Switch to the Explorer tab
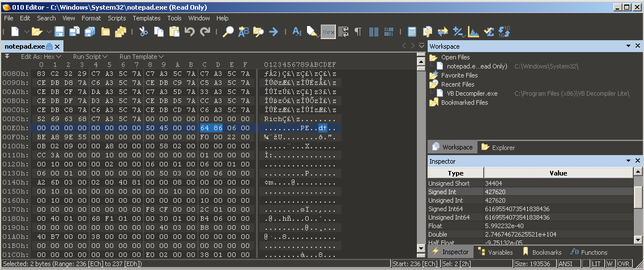644x270 pixels. click(x=498, y=147)
